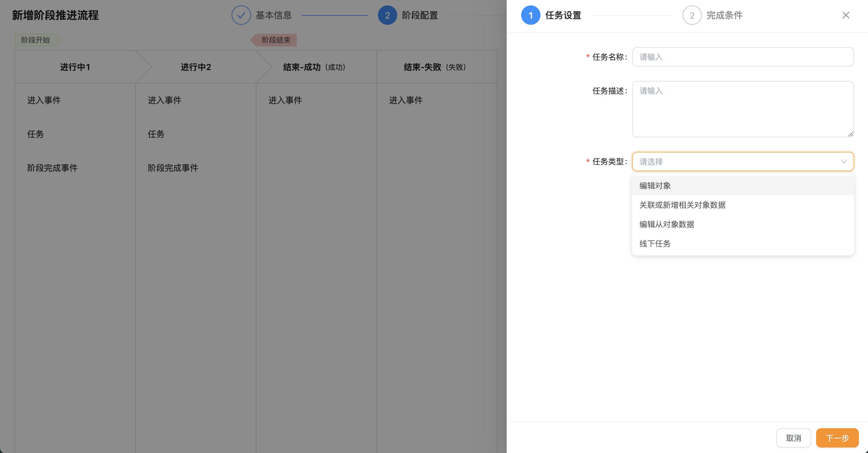Image resolution: width=868 pixels, height=453 pixels.
Task: Click the 基本信息 checkmark step icon
Action: pos(241,15)
